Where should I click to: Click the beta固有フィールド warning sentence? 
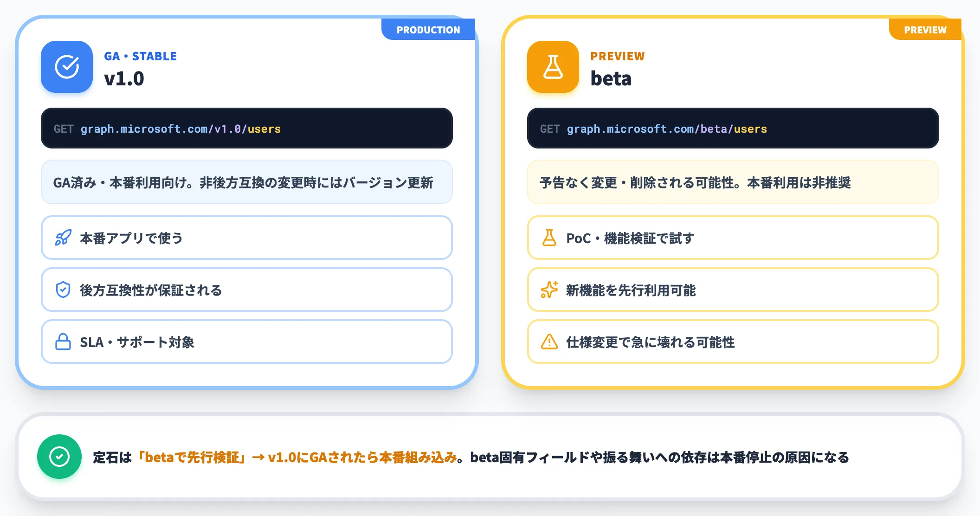pos(659,457)
